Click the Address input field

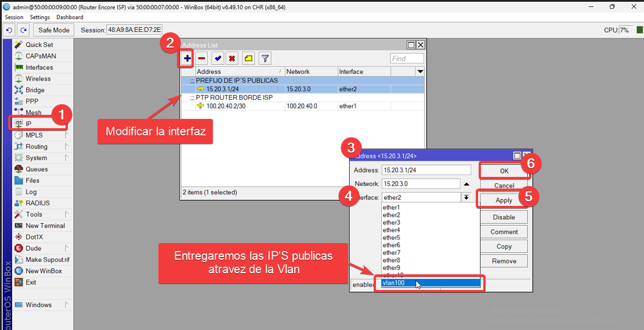[x=426, y=170]
